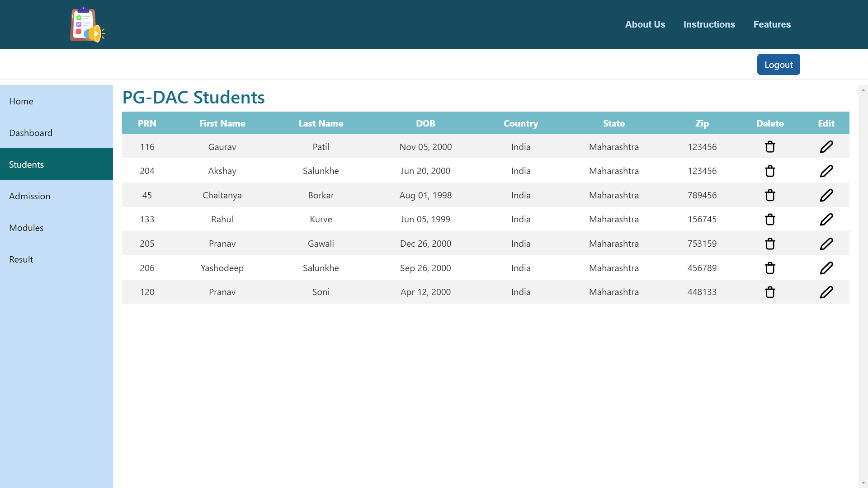Open Modules from the sidebar
The height and width of the screenshot is (488, 868).
pos(57,228)
